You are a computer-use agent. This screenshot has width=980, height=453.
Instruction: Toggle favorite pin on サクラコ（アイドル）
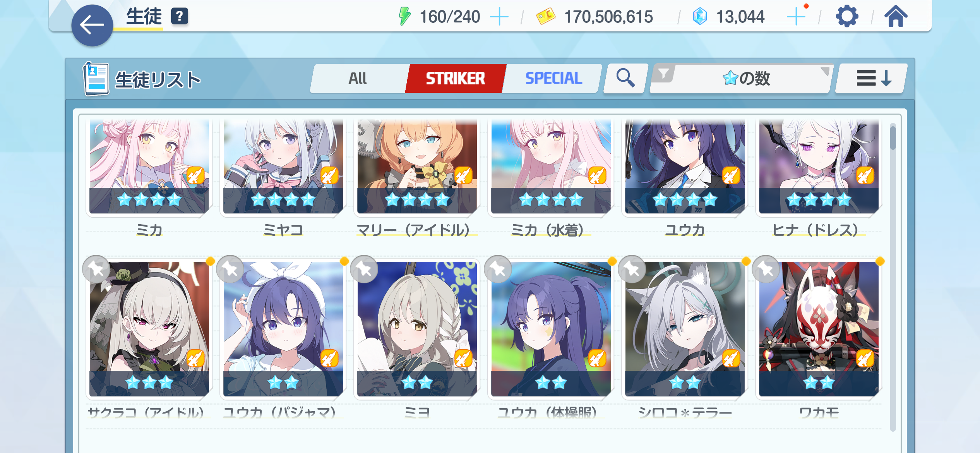(x=96, y=269)
